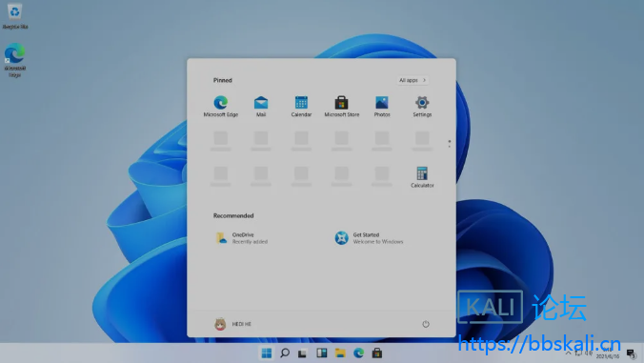Open Widgets from the taskbar
The height and width of the screenshot is (363, 644).
tap(322, 353)
